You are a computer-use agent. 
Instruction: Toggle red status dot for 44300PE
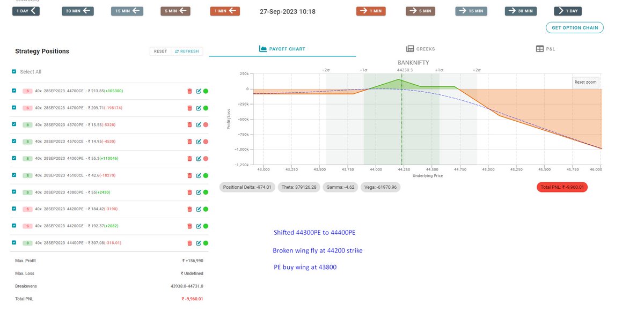coord(206,159)
